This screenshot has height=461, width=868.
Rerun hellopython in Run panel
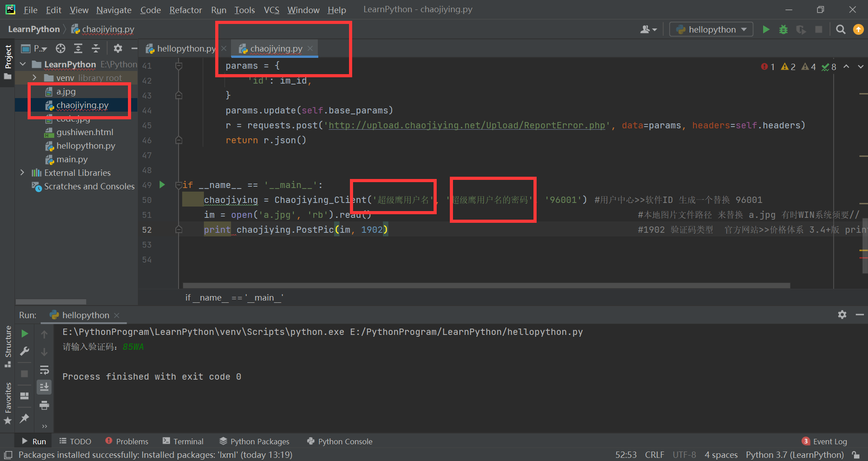pos(25,334)
